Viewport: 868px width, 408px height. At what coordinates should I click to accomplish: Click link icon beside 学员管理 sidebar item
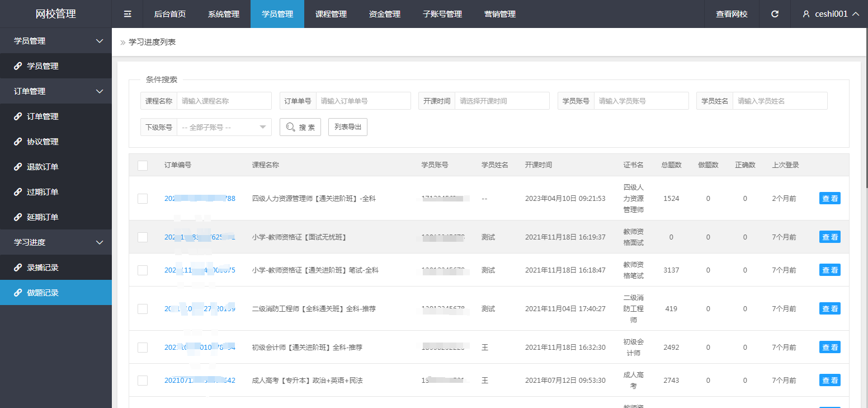pos(18,66)
